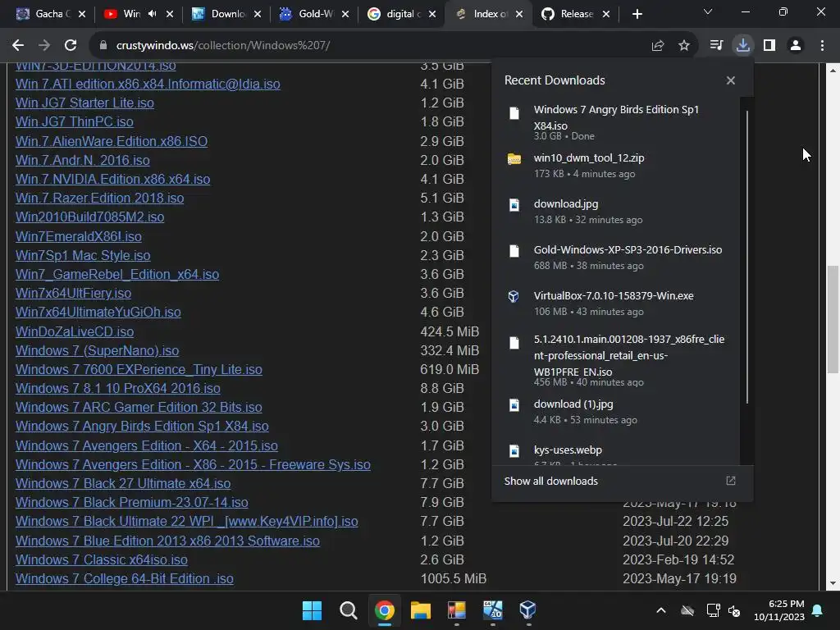Open Win.7.AlienWare.Edition.x86.ISO link

coord(112,141)
